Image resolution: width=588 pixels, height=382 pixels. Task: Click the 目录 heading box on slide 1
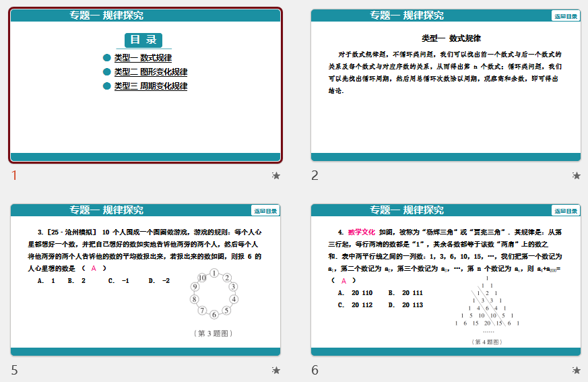(x=143, y=40)
